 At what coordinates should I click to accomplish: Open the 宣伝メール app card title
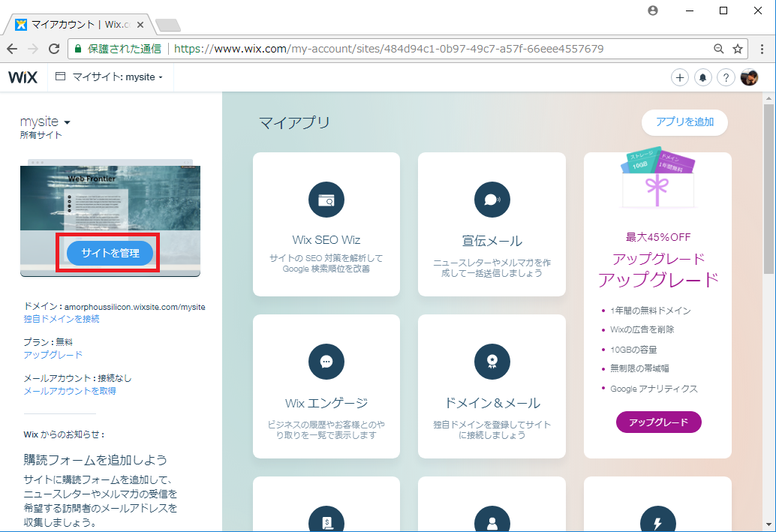pyautogui.click(x=492, y=241)
